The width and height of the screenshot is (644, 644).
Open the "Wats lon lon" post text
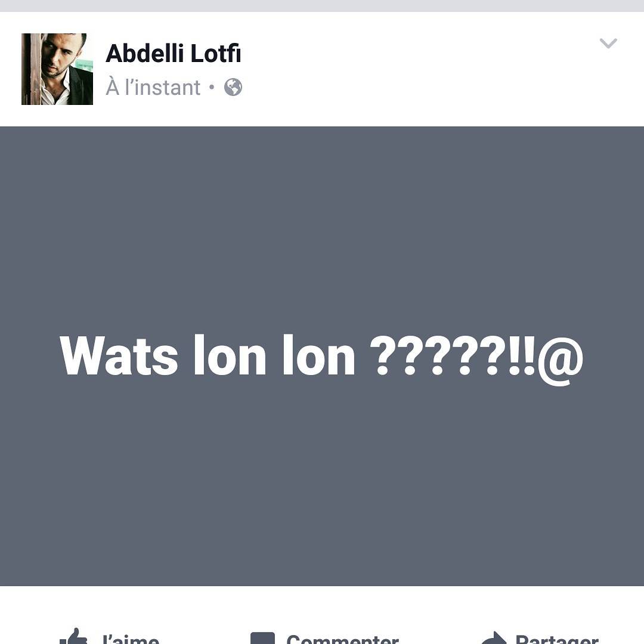(321, 357)
